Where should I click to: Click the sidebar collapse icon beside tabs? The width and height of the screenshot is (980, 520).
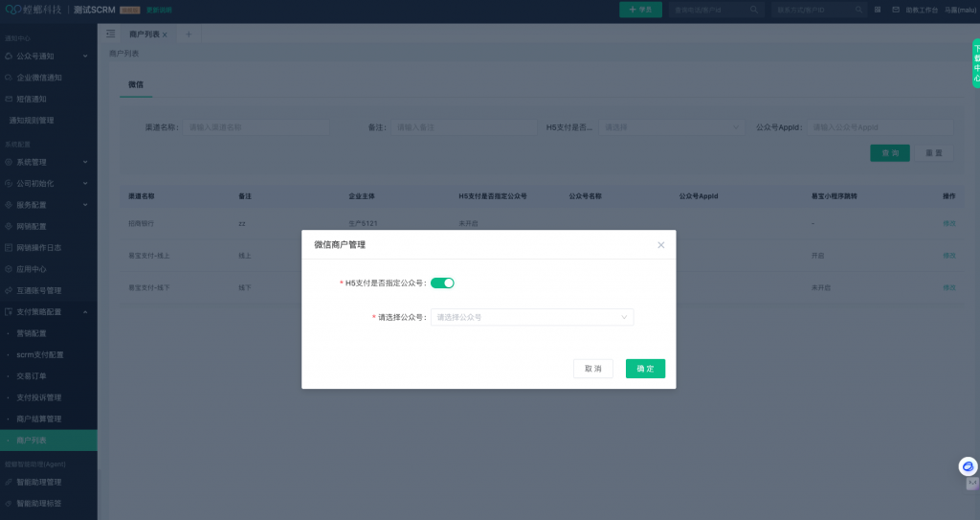pos(111,34)
